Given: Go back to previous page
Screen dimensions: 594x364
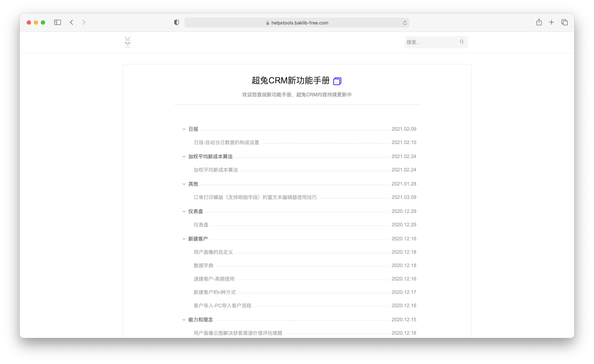Looking at the screenshot, I should pos(72,22).
